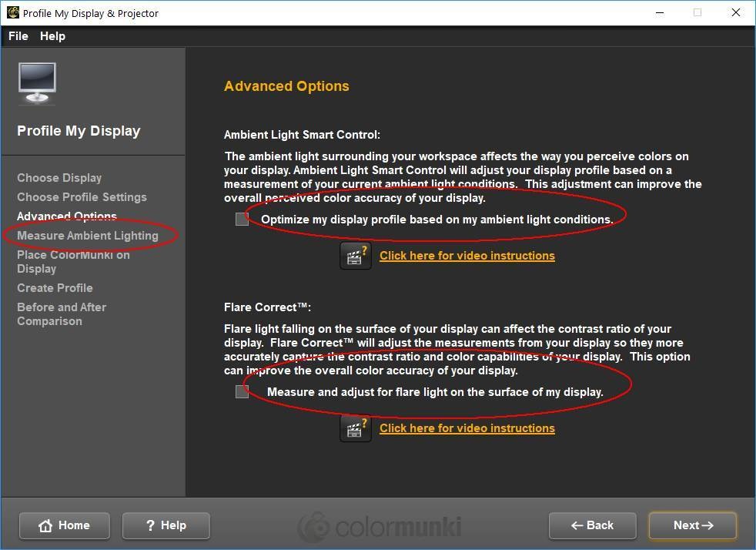756x550 pixels.
Task: Select Place ColorMunki on Display step
Action: coord(73,261)
